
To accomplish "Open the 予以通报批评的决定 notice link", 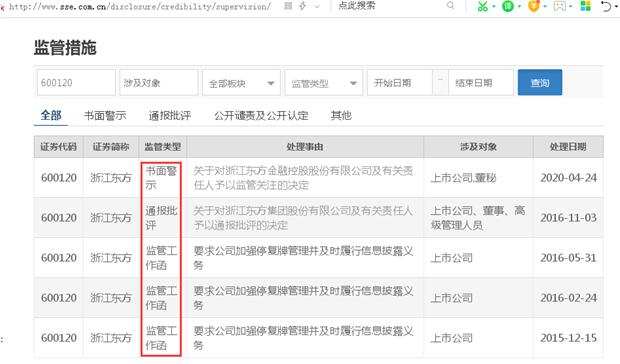I will click(303, 218).
